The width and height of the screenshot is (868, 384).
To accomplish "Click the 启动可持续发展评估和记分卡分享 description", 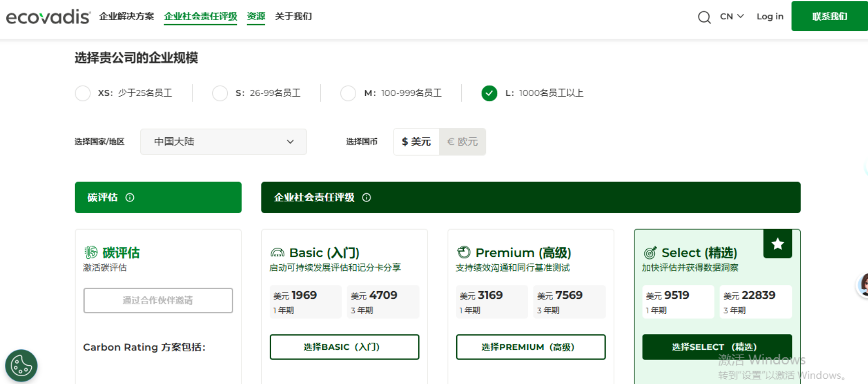I will 335,268.
